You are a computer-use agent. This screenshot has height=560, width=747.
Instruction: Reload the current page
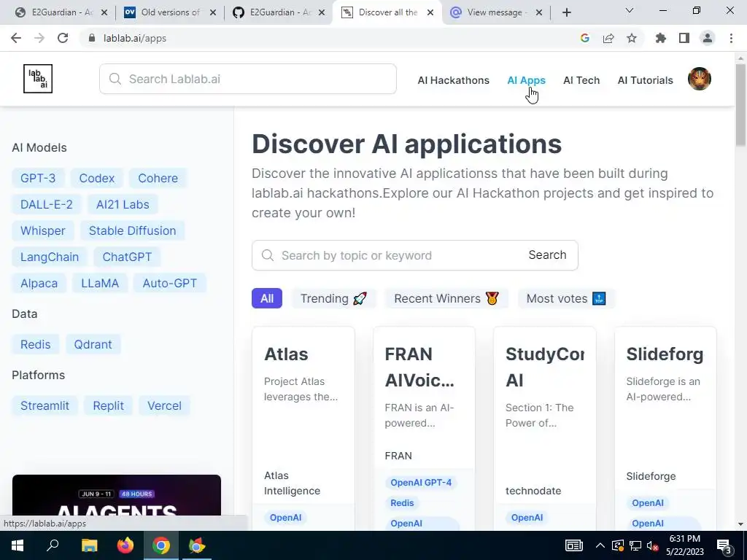(x=63, y=38)
